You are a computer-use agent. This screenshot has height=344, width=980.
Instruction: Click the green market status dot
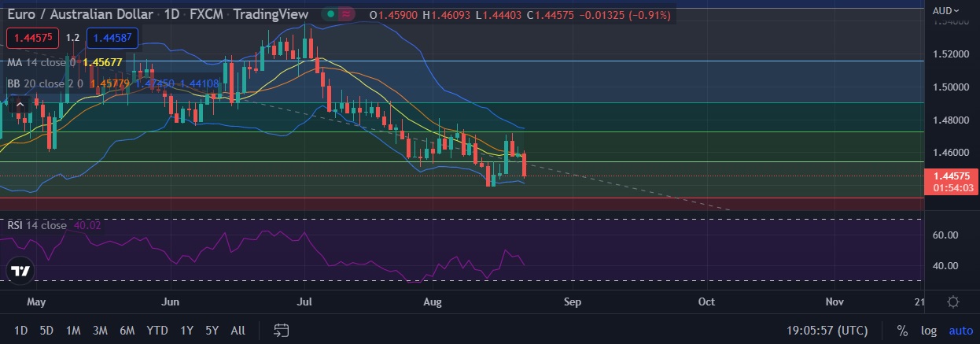[331, 14]
